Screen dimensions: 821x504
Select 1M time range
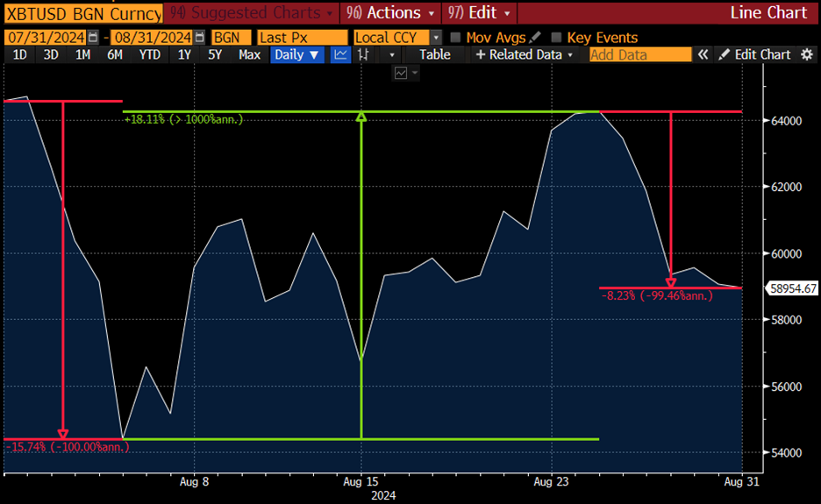82,55
